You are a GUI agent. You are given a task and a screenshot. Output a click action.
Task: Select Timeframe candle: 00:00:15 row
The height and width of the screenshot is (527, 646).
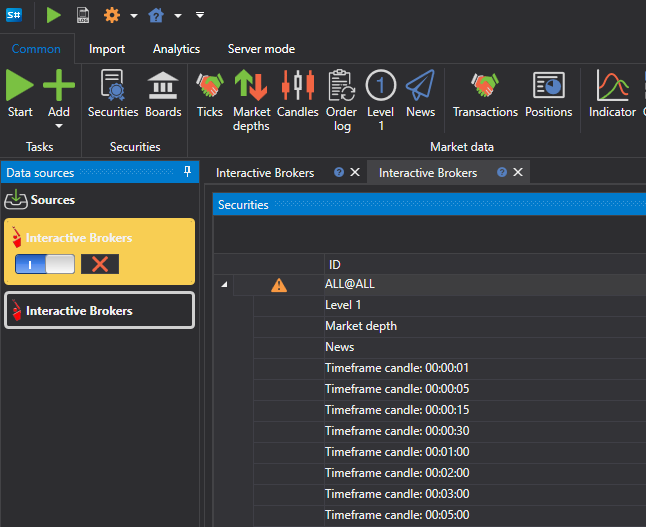(449, 410)
